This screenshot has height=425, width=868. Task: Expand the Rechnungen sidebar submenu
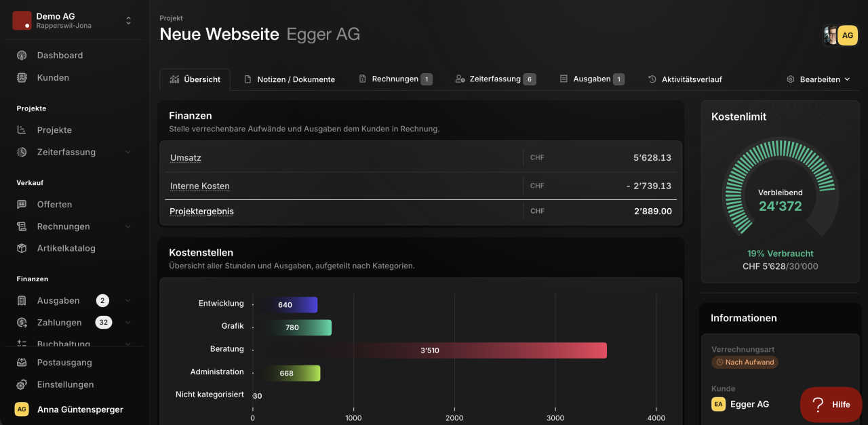point(128,226)
